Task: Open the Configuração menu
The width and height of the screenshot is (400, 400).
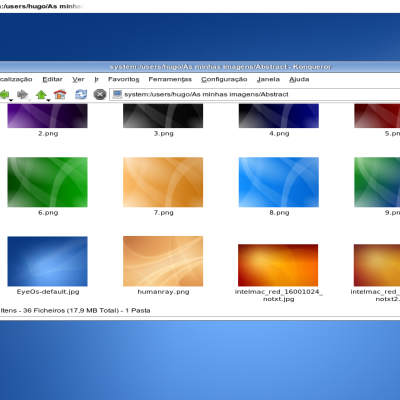Action: 224,79
